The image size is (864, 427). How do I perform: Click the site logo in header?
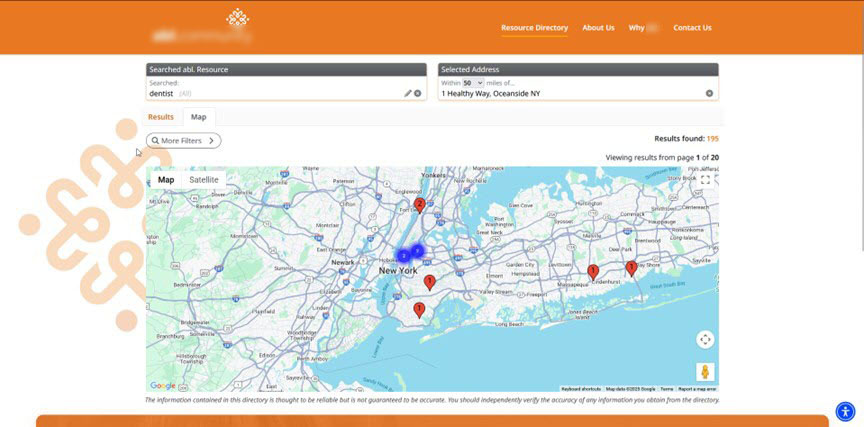237,18
